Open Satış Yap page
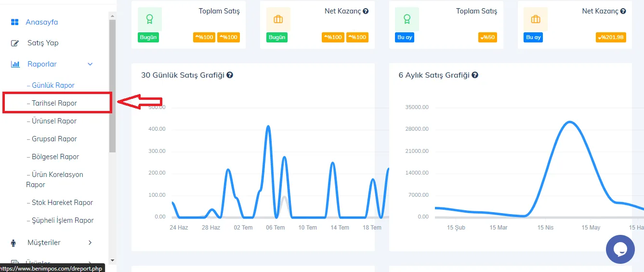The height and width of the screenshot is (272, 644). 43,43
